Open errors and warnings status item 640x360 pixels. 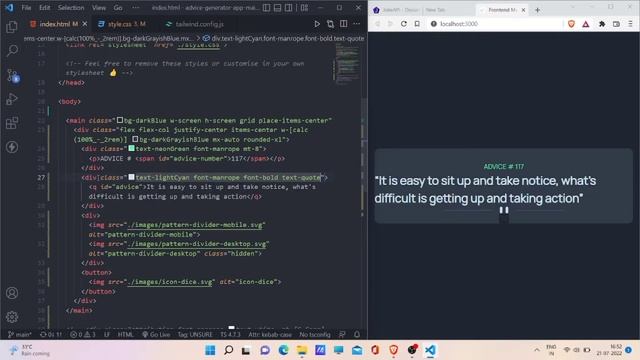point(83,335)
